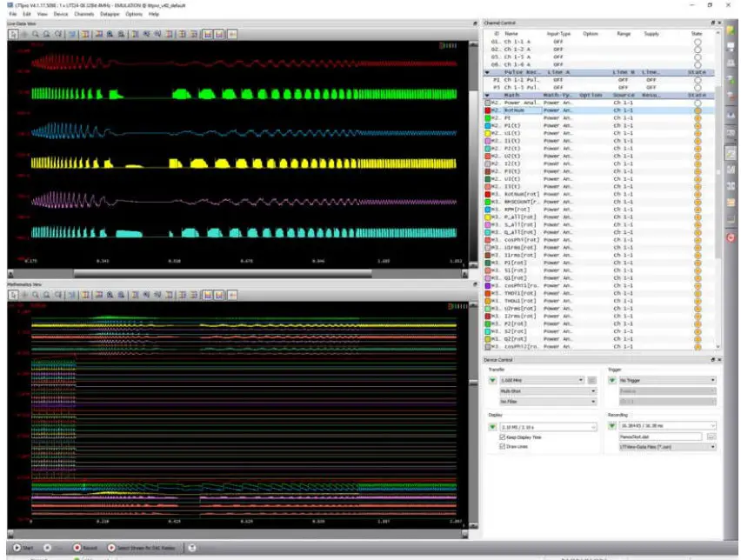Open the Options menu

click(x=133, y=14)
